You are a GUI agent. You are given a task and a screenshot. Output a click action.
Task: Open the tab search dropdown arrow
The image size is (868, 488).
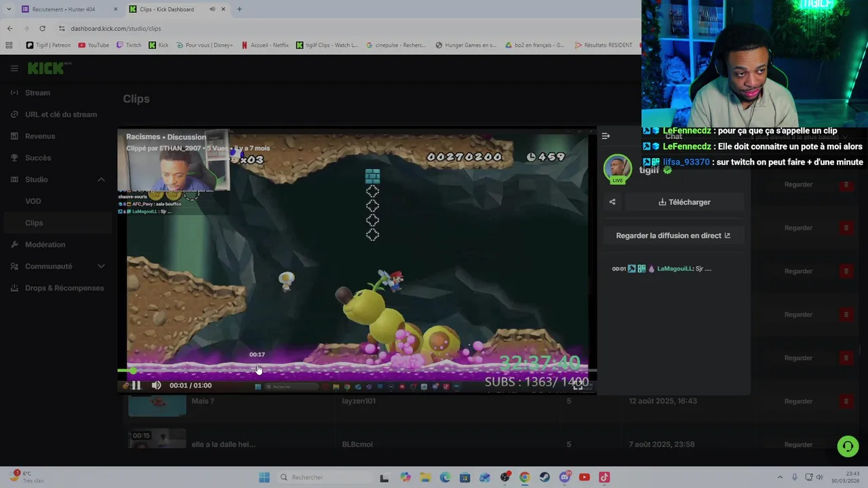click(8, 9)
